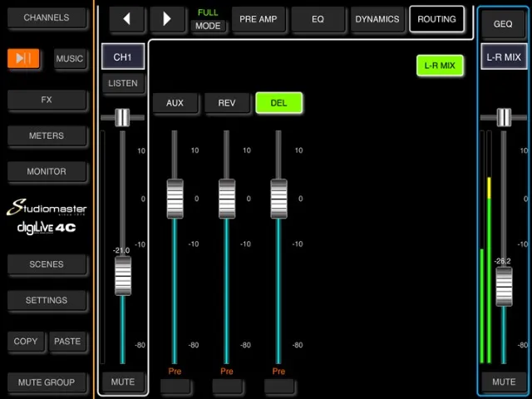Disable the green L-R MIX routing button
The width and height of the screenshot is (532, 399).
[x=440, y=65]
